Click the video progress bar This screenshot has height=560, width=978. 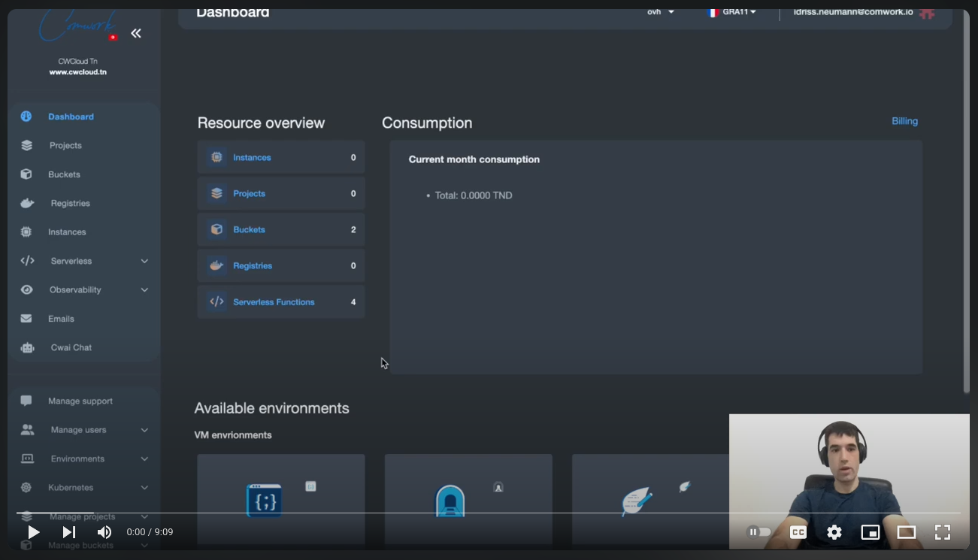tap(489, 513)
